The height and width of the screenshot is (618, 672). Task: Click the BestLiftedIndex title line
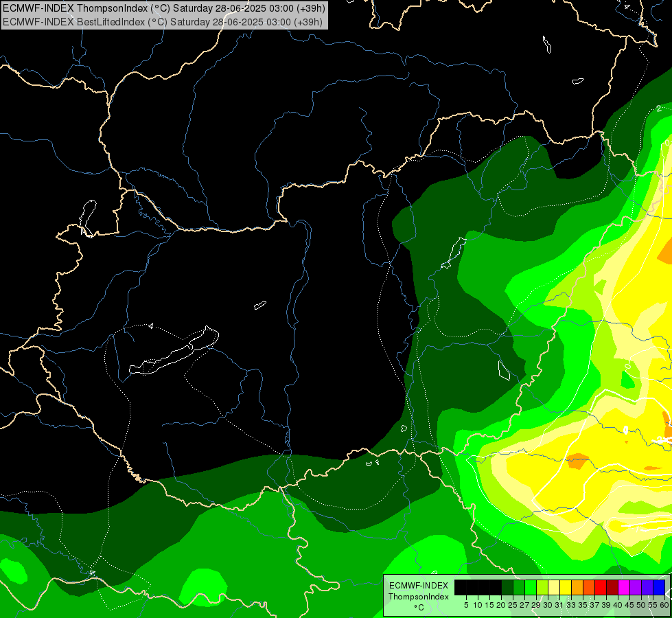(x=163, y=22)
